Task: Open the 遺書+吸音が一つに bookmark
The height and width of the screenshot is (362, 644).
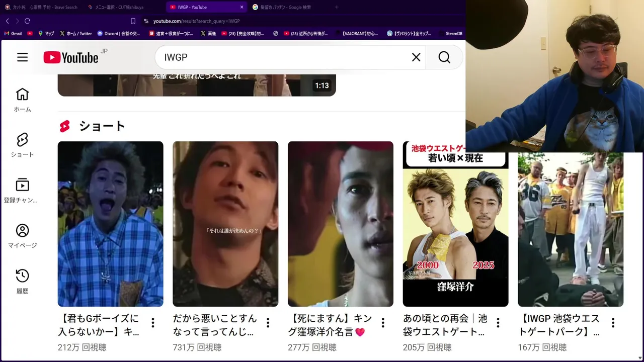Action: point(171,34)
